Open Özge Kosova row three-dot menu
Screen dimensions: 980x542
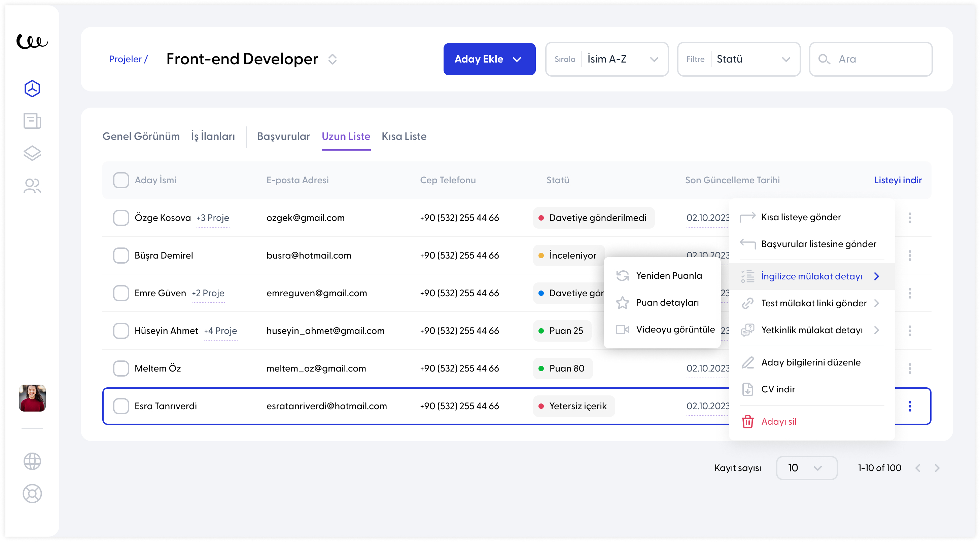point(910,218)
